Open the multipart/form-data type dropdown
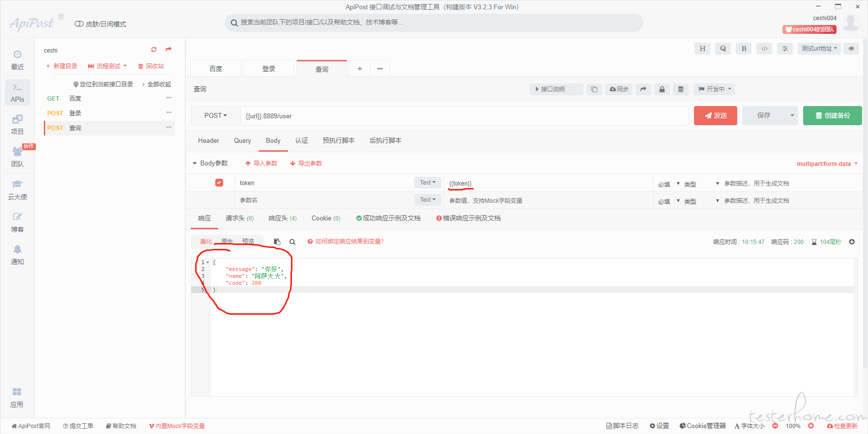The width and height of the screenshot is (868, 434). [827, 164]
